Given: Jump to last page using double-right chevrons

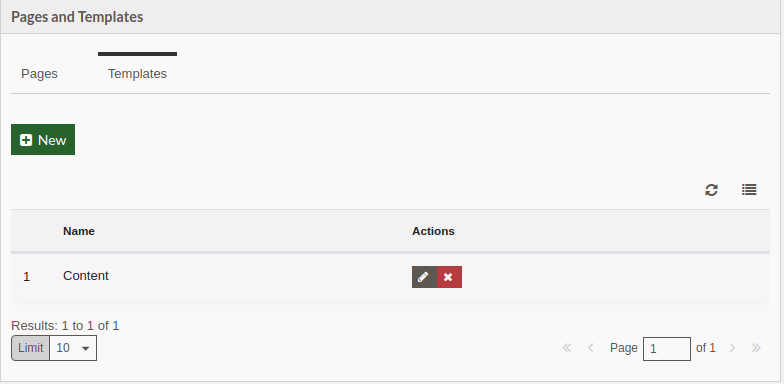Looking at the screenshot, I should point(756,348).
